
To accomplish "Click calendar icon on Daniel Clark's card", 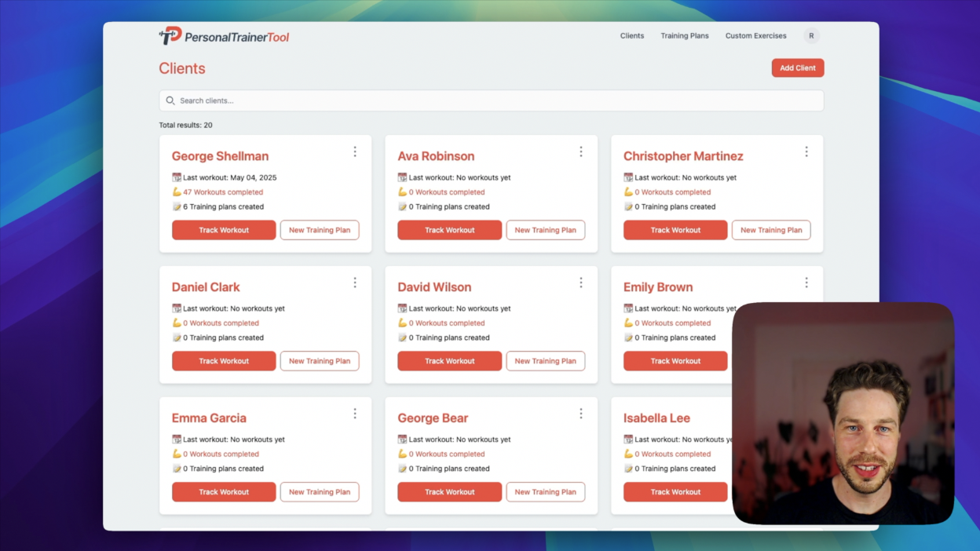I will point(177,308).
